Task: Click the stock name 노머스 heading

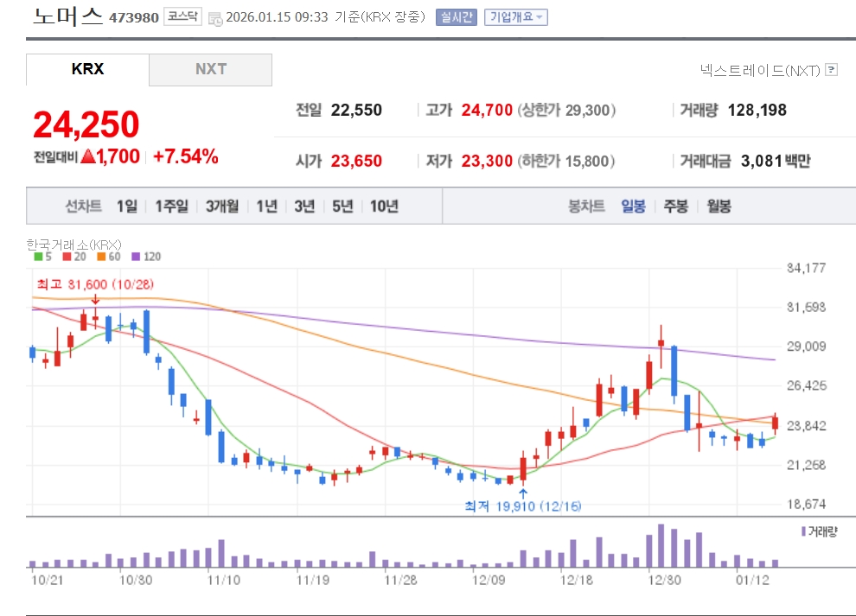Action: point(67,16)
